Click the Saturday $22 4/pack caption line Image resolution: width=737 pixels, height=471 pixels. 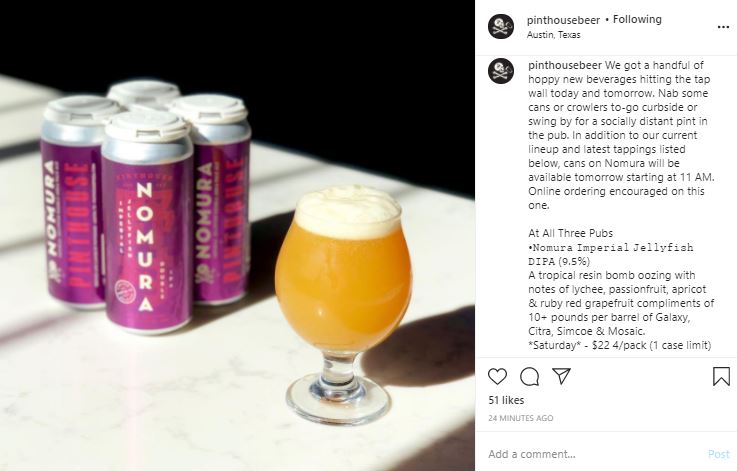tap(619, 345)
